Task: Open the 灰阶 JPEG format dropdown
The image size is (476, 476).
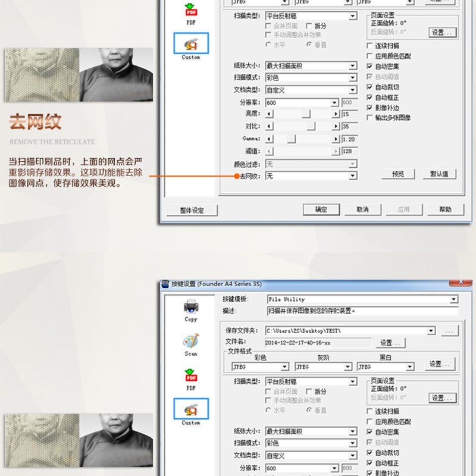Action: [347, 367]
